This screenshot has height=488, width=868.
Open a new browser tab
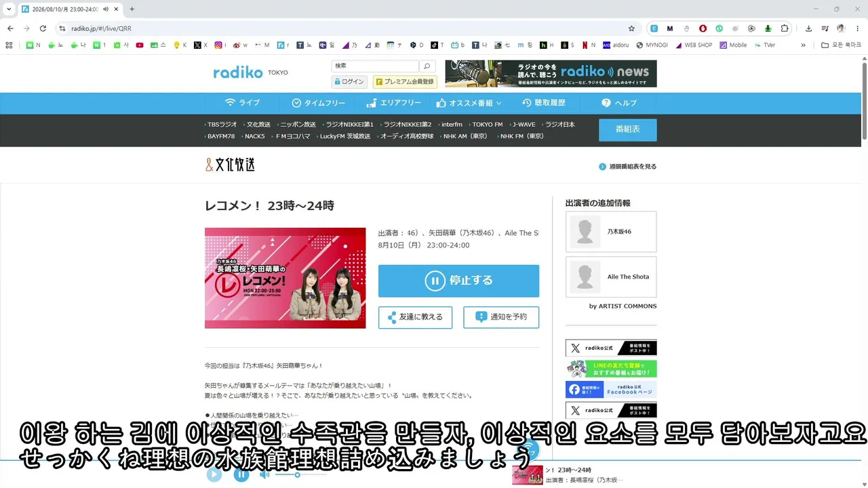pyautogui.click(x=132, y=9)
